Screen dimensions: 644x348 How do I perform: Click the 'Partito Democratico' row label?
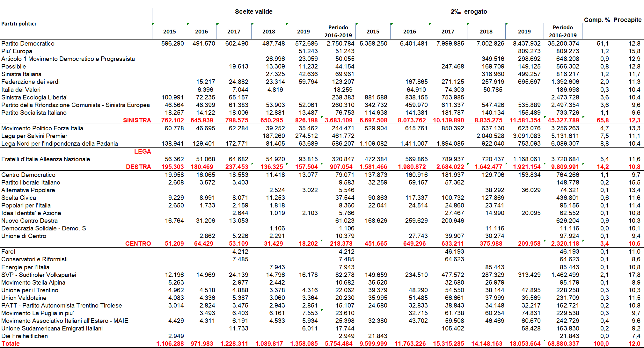(x=28, y=43)
